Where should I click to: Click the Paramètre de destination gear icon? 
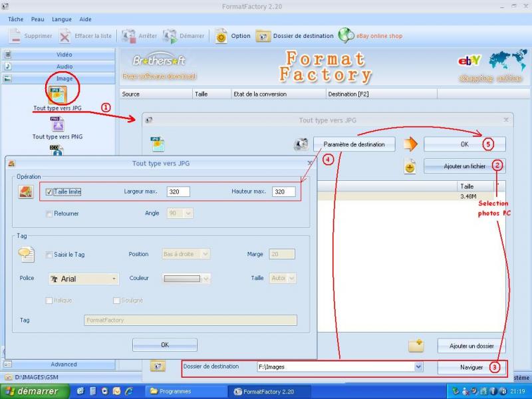point(301,144)
